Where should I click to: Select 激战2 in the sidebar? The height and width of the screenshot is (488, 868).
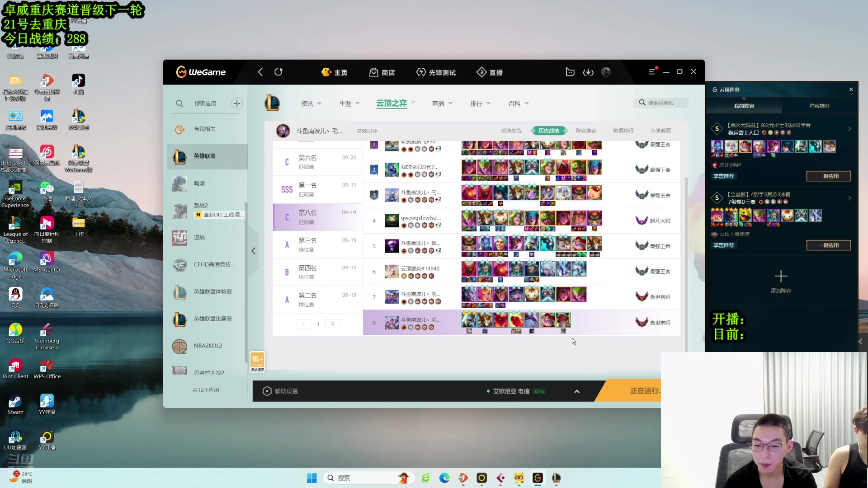(x=207, y=211)
